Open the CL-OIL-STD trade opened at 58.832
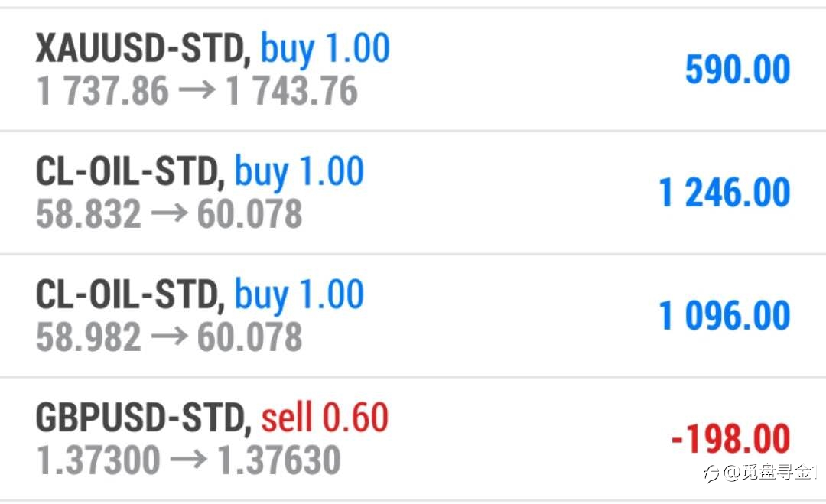Screen dimensions: 826x504 [x=413, y=192]
